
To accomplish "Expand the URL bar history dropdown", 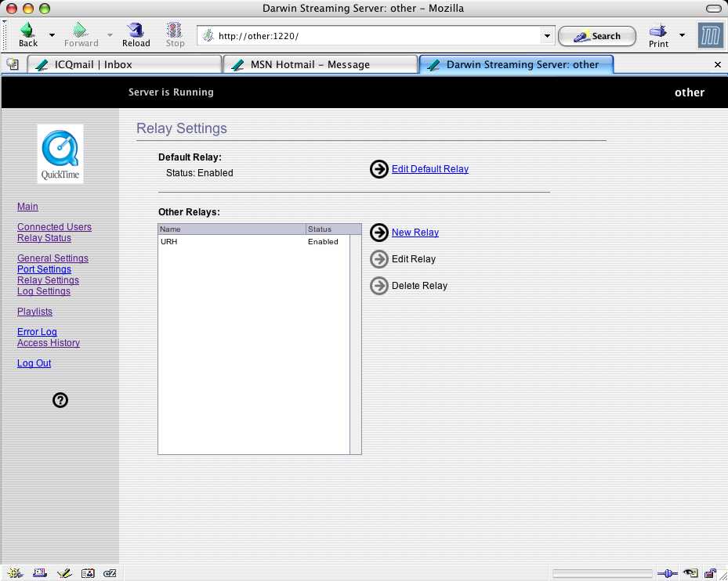I will [547, 36].
